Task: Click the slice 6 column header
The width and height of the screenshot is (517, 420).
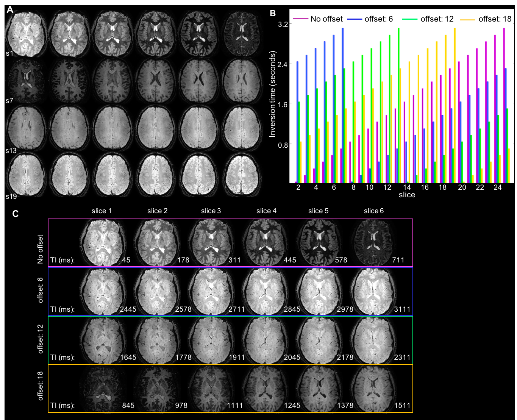Action: point(374,211)
